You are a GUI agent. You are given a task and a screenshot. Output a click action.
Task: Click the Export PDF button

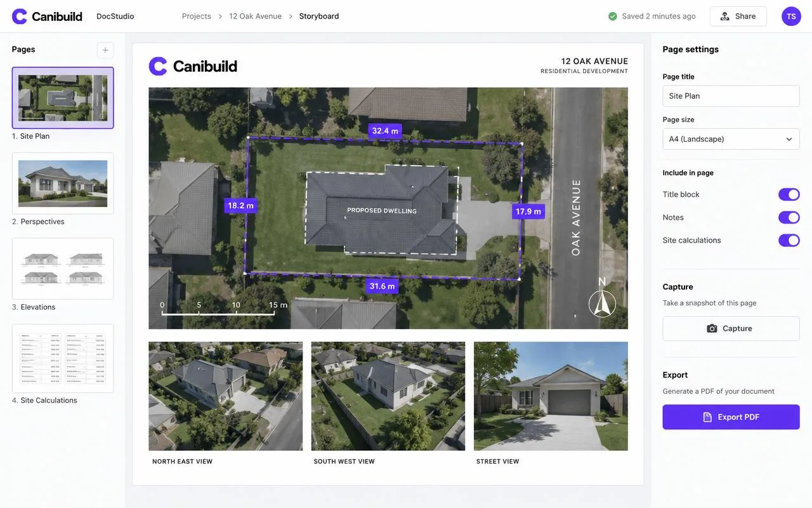[731, 417]
